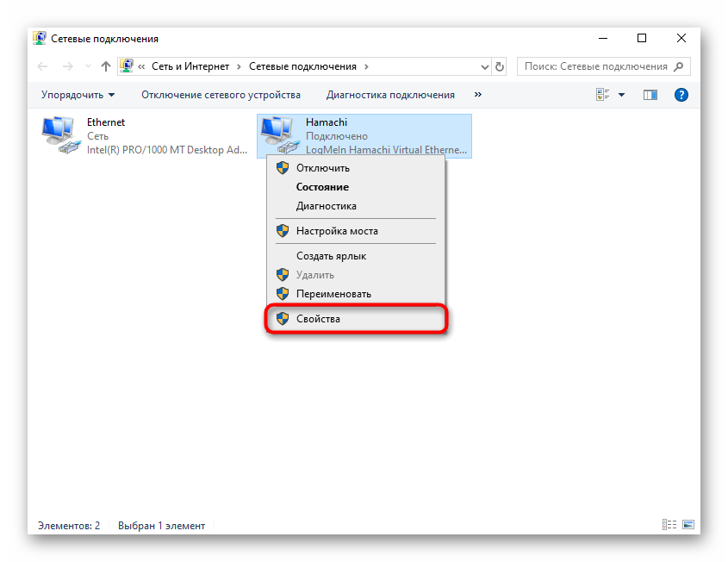This screenshot has height=562, width=728.
Task: Click the greyed-out Удалить menu entry
Action: (356, 275)
